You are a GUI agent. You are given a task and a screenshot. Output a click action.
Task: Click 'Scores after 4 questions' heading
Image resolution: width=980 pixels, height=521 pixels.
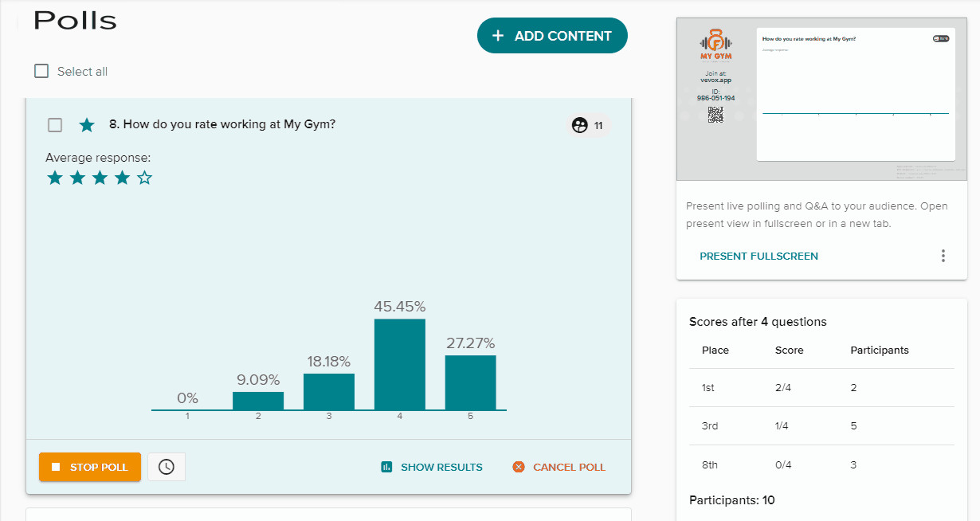[758, 322]
